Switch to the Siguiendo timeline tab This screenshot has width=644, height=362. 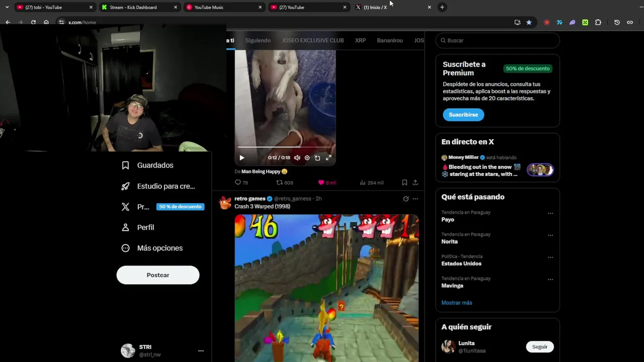[x=258, y=40]
